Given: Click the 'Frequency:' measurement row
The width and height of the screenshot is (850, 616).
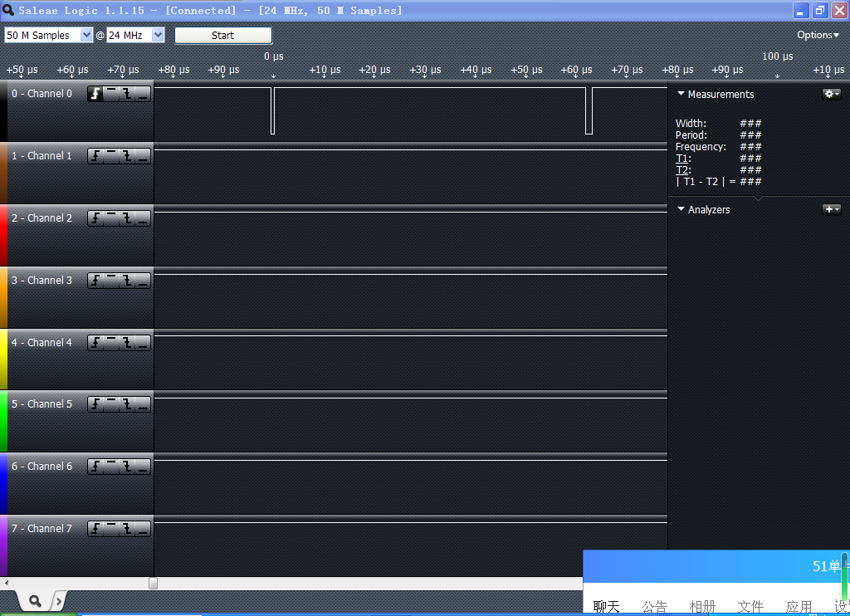Looking at the screenshot, I should click(718, 147).
